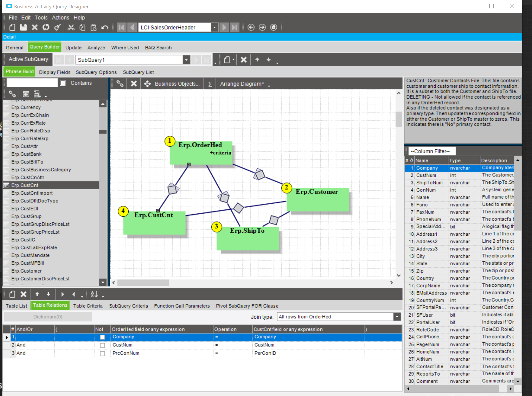Click the back navigation circle arrow
The width and height of the screenshot is (532, 396).
(x=251, y=27)
